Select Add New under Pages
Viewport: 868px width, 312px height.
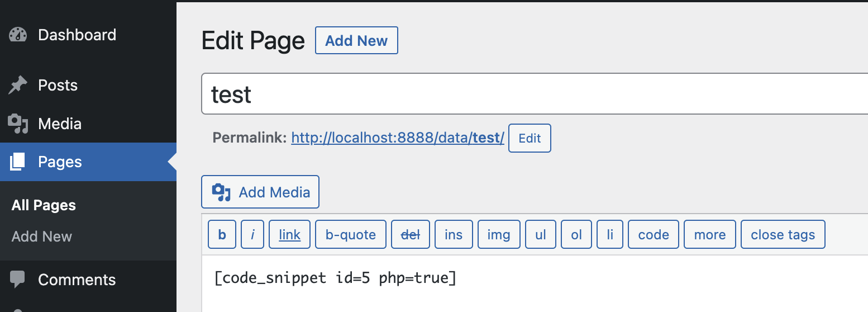(42, 237)
